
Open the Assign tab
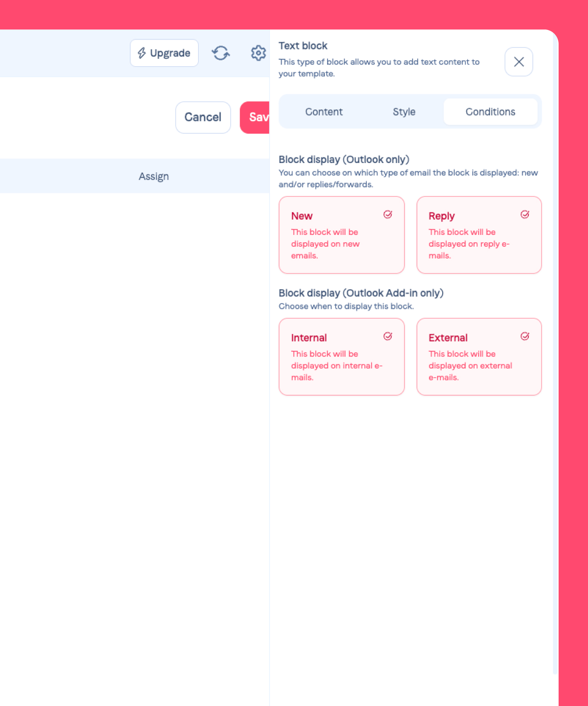[154, 176]
